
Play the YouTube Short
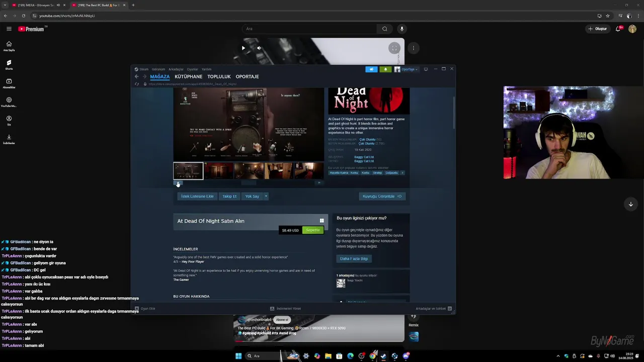(244, 48)
